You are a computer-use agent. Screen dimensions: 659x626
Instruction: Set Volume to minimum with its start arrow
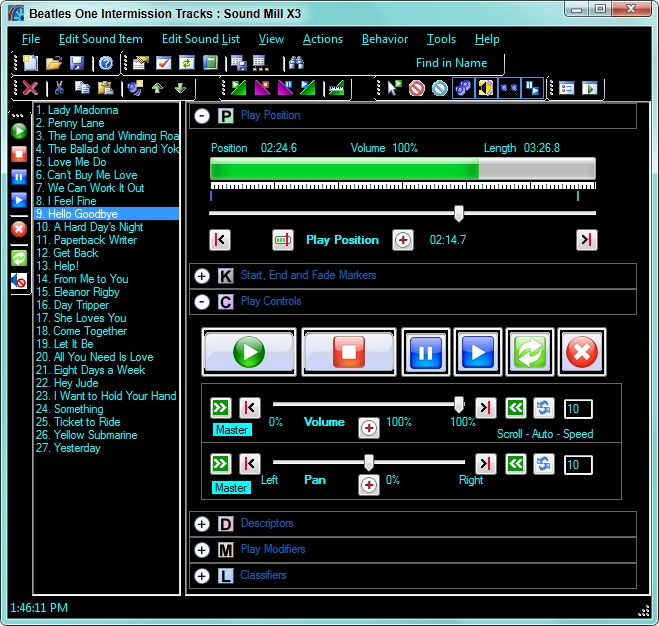250,408
